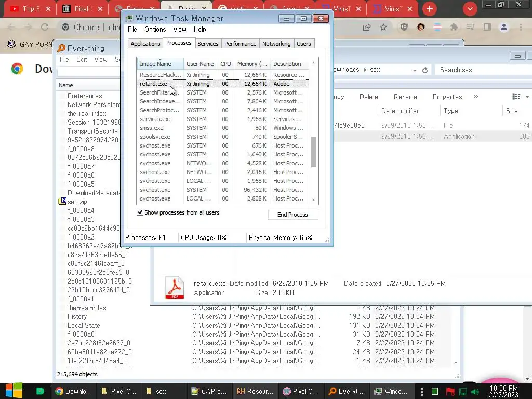Select the svchost.exe row using 96,432 K
The height and width of the screenshot is (399, 532).
[223, 190]
